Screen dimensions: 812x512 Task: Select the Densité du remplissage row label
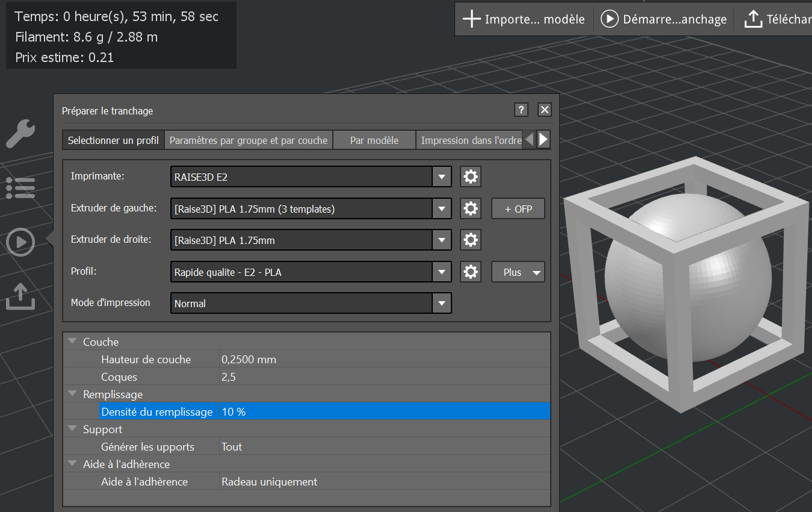click(157, 412)
